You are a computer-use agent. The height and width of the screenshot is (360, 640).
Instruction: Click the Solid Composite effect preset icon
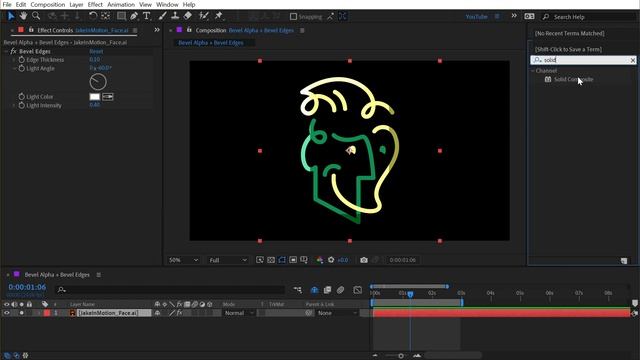tap(548, 79)
